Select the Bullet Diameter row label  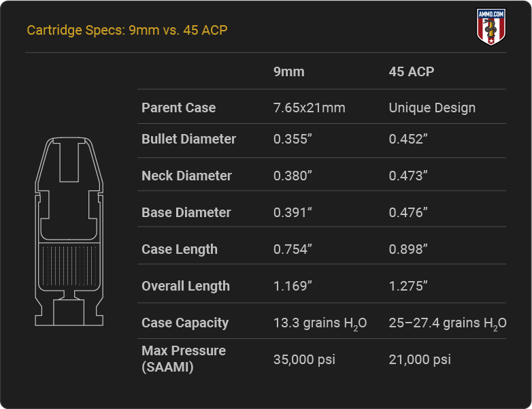coord(188,139)
